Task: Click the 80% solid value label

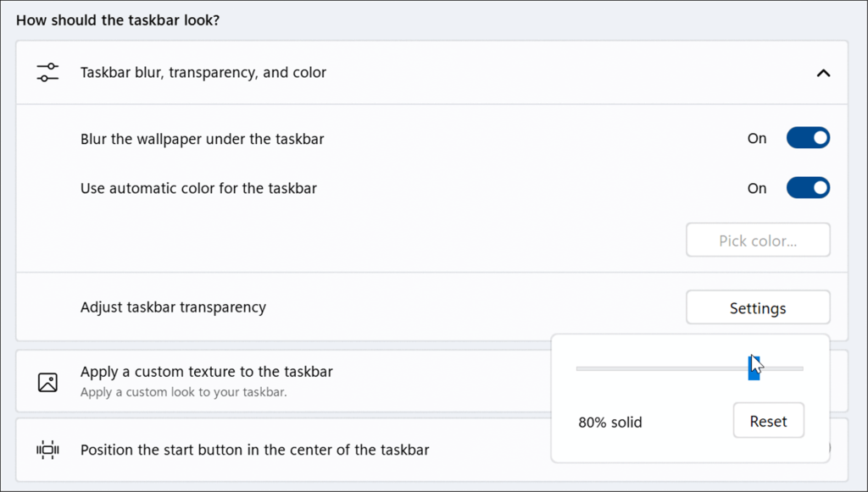Action: coord(610,422)
